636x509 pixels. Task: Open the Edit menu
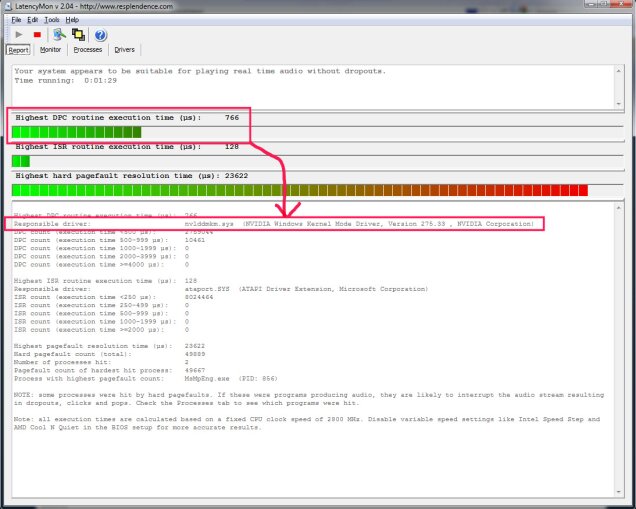point(32,20)
